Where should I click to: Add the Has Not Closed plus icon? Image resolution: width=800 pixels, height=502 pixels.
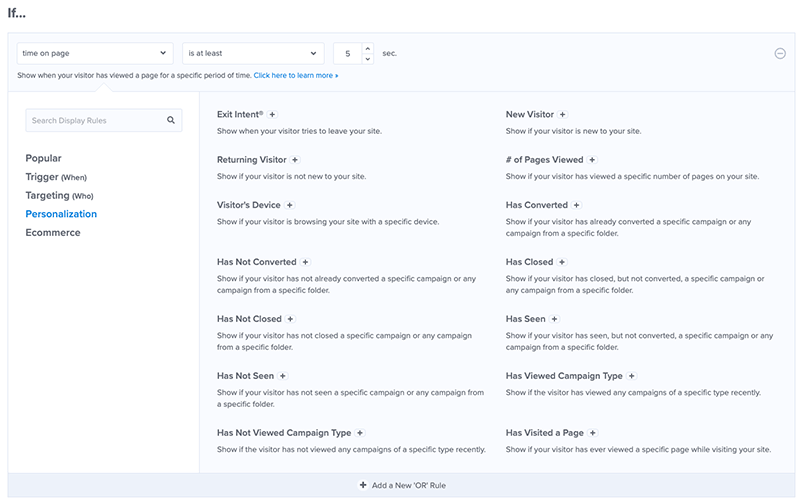[290, 319]
